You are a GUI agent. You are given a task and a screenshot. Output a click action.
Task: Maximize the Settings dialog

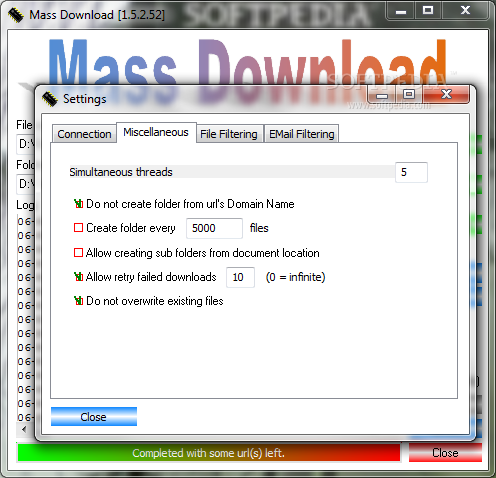coord(409,95)
